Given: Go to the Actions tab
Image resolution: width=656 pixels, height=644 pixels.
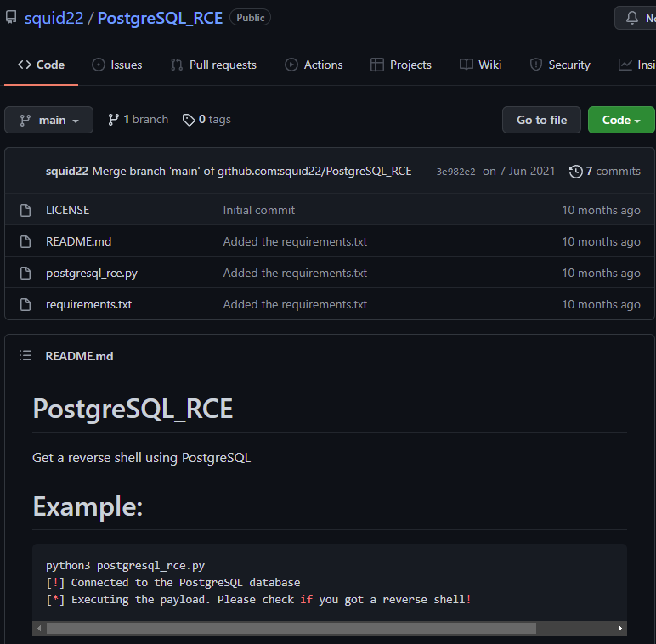Looking at the screenshot, I should 314,65.
